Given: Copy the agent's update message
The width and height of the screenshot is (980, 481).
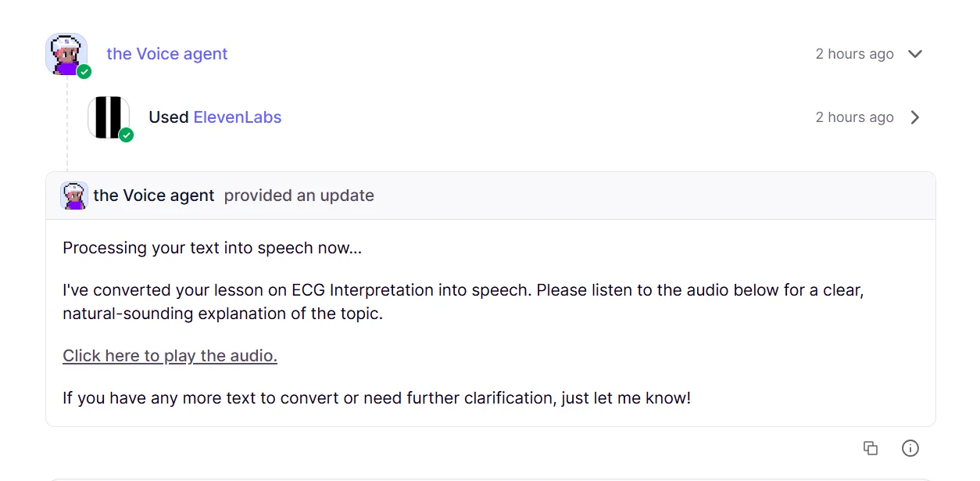Looking at the screenshot, I should 870,448.
